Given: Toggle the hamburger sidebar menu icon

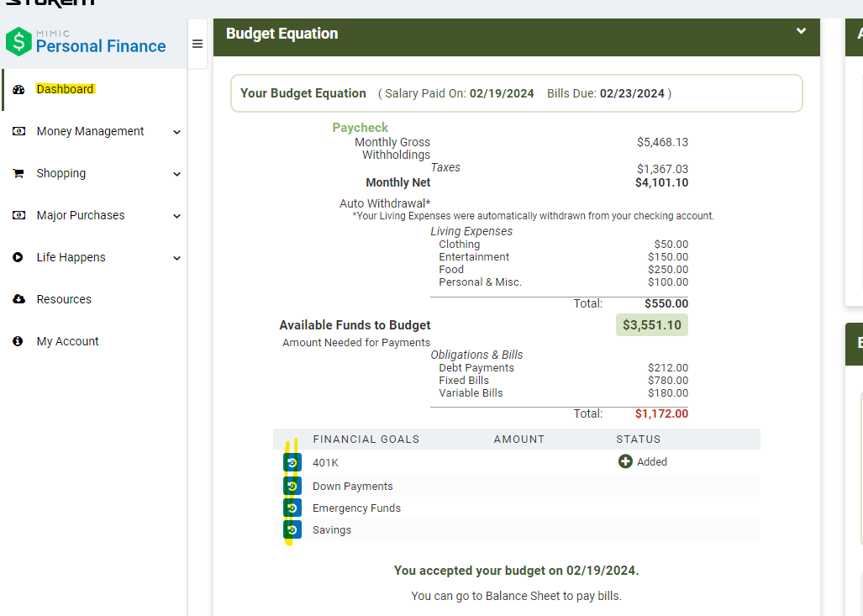Looking at the screenshot, I should [197, 44].
